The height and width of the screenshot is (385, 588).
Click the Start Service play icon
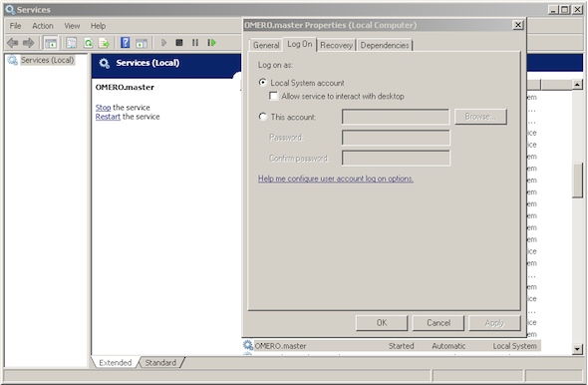point(163,43)
